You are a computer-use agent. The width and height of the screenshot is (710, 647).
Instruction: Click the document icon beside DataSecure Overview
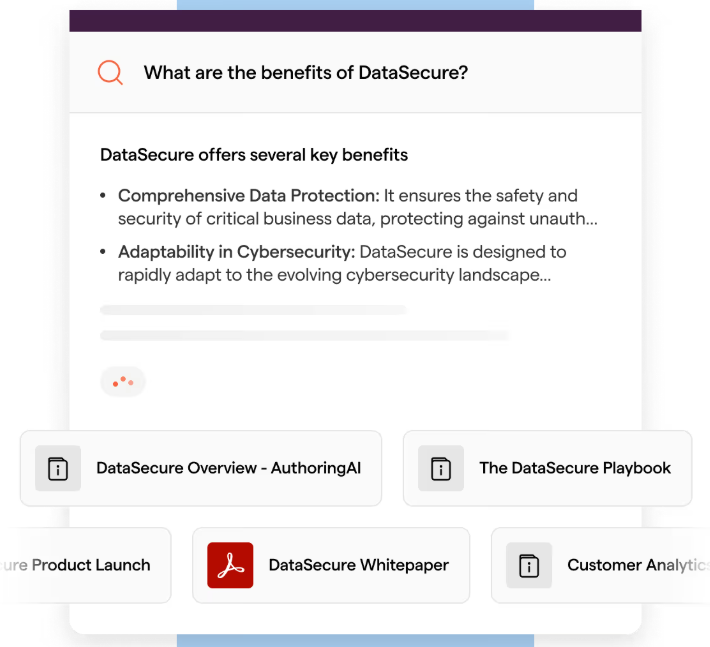(x=58, y=468)
